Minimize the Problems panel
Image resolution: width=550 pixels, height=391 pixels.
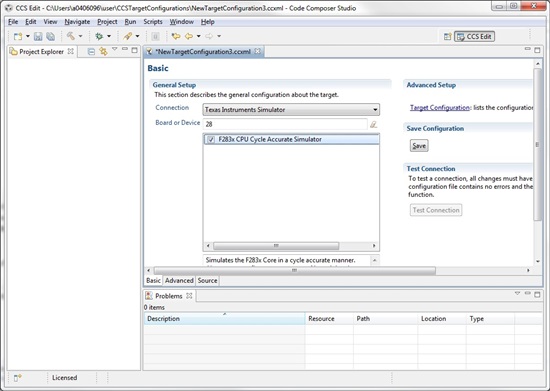pos(528,293)
